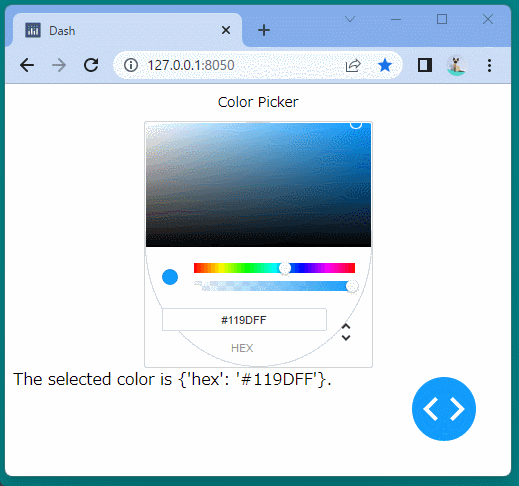Click the hex input field showing #119DFF
Image resolution: width=519 pixels, height=486 pixels.
tap(244, 320)
